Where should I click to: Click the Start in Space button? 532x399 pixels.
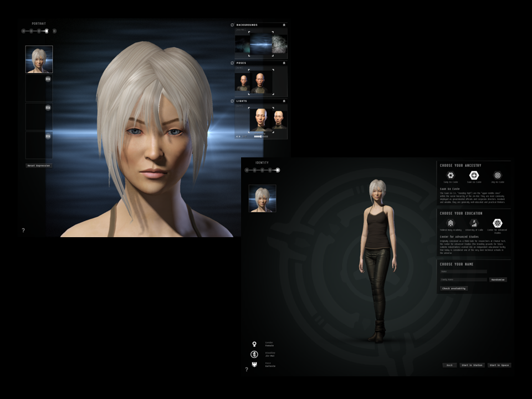click(499, 365)
